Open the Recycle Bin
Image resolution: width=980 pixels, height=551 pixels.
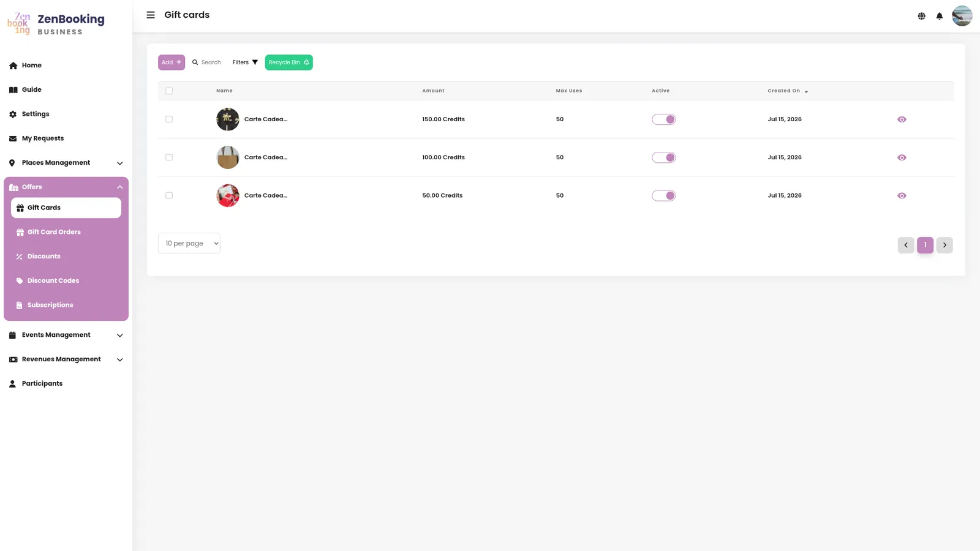coord(289,62)
